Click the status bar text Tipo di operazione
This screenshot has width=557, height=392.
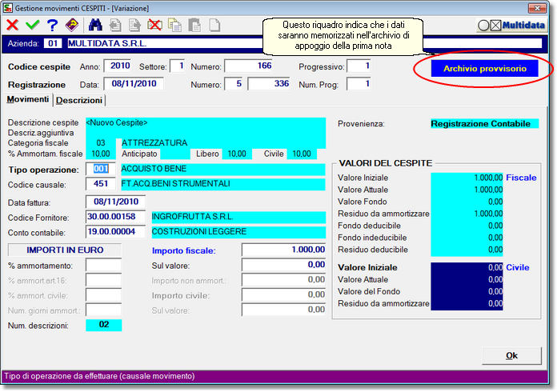pos(99,376)
